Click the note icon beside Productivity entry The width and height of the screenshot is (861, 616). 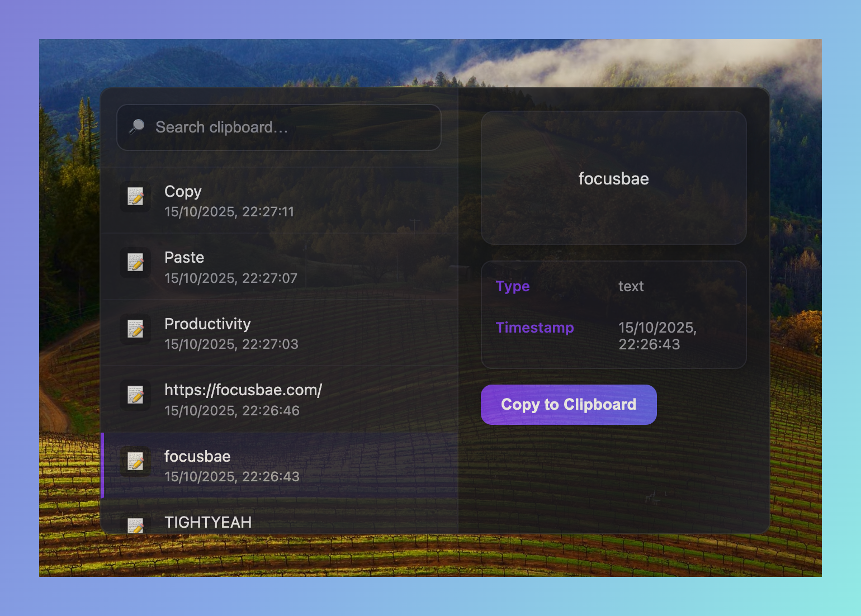point(136,329)
